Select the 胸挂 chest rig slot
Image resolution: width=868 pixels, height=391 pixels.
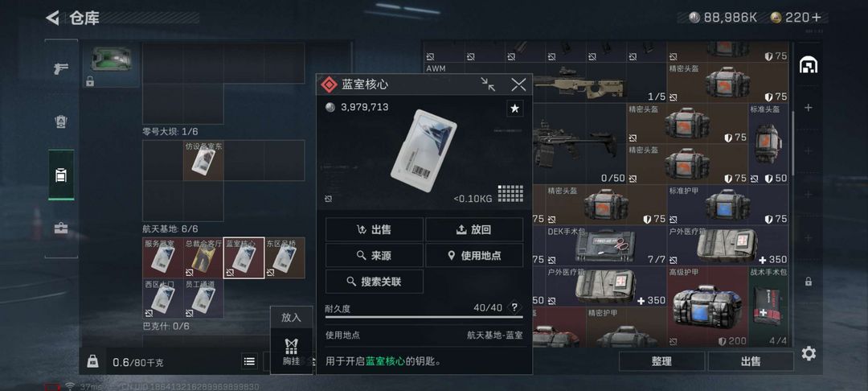tap(291, 351)
